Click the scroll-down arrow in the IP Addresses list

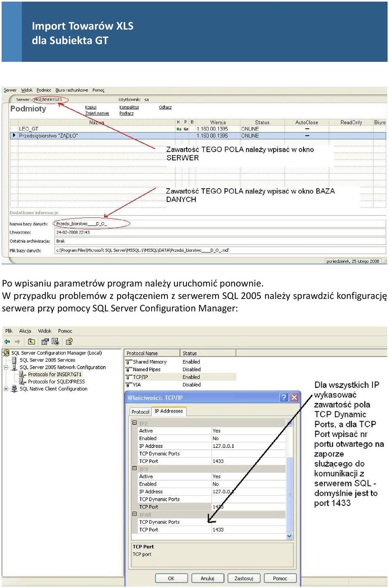[x=289, y=536]
